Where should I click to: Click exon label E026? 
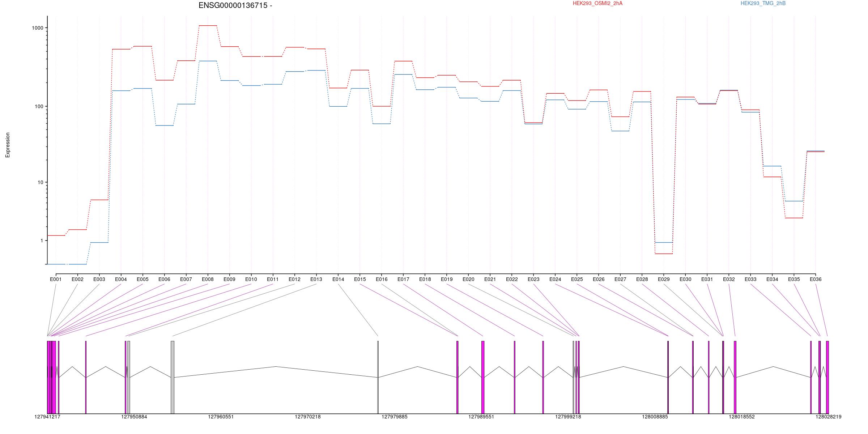pyautogui.click(x=599, y=279)
